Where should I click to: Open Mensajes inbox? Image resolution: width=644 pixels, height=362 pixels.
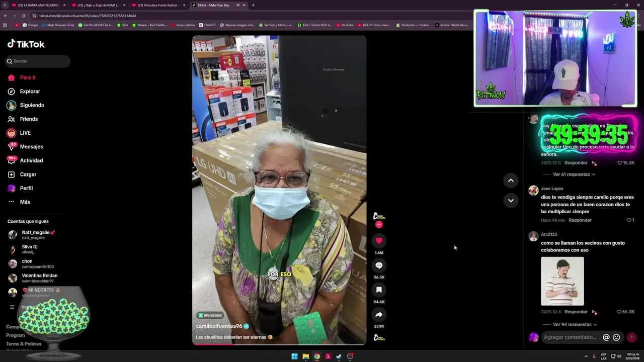coord(25,147)
